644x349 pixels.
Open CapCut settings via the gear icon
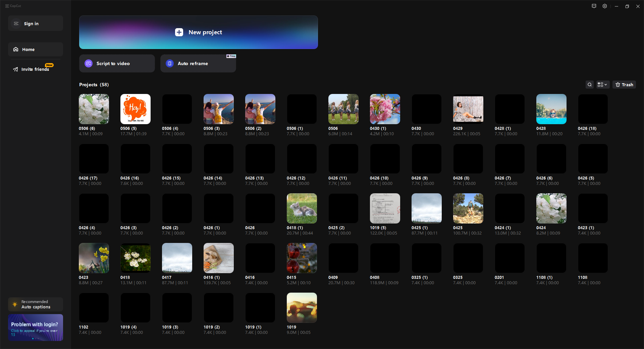(605, 6)
